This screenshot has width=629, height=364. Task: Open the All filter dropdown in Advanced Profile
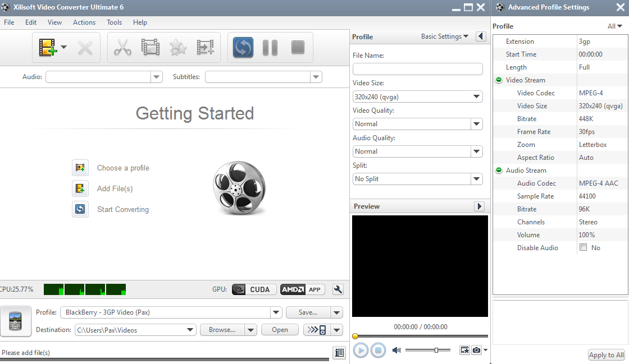[x=614, y=26]
